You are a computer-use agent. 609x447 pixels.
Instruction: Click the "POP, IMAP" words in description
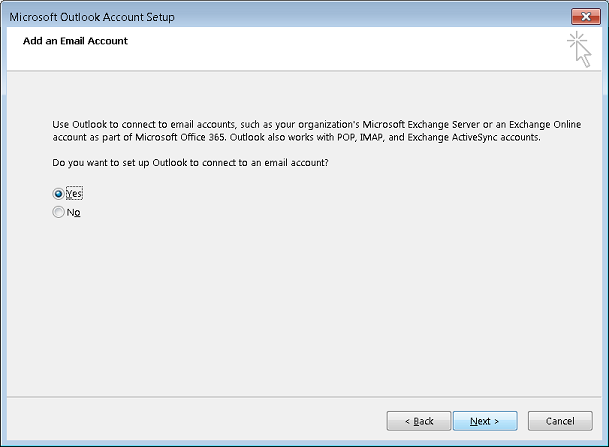click(360, 137)
